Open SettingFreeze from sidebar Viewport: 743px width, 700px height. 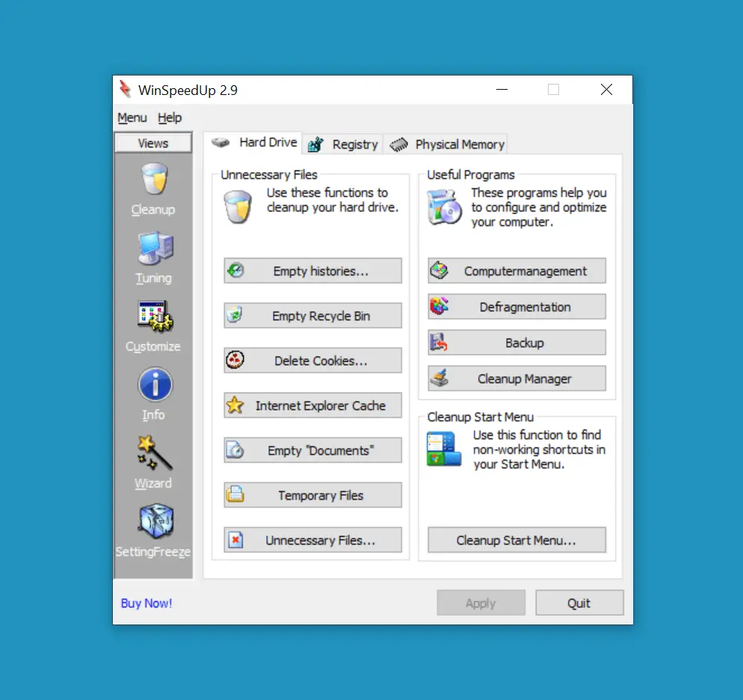(x=153, y=531)
